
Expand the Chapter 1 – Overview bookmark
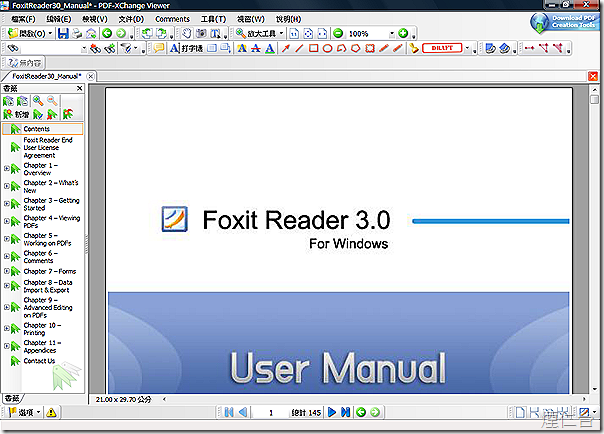[7, 168]
